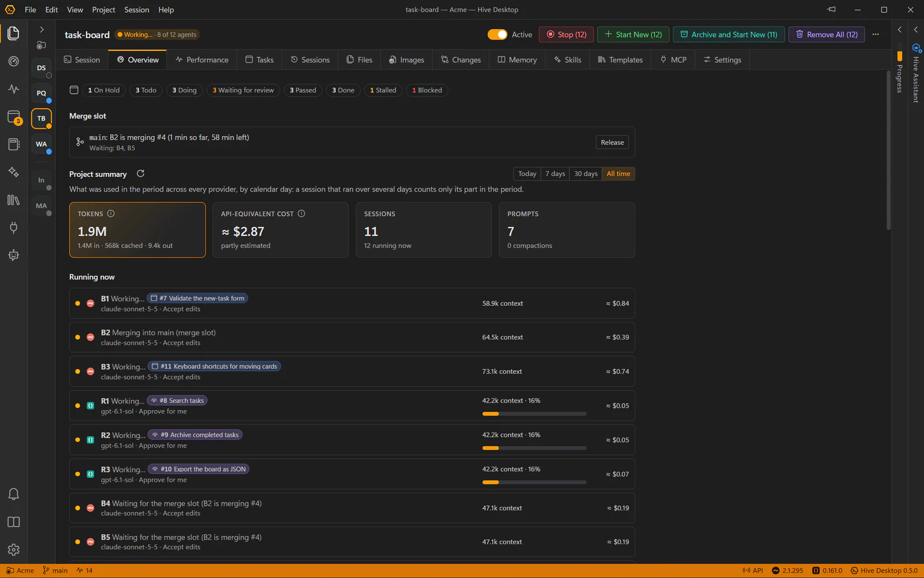Viewport: 924px width, 578px height.
Task: Toggle the Active switch off
Action: coord(497,34)
